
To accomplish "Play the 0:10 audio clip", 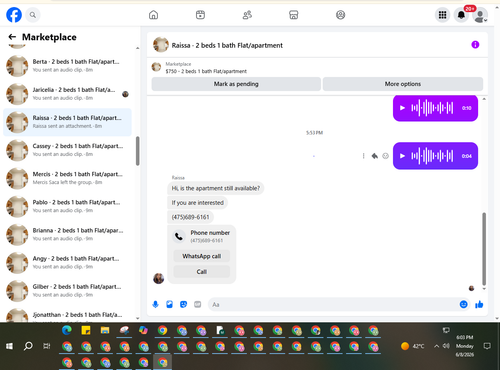I will [402, 108].
